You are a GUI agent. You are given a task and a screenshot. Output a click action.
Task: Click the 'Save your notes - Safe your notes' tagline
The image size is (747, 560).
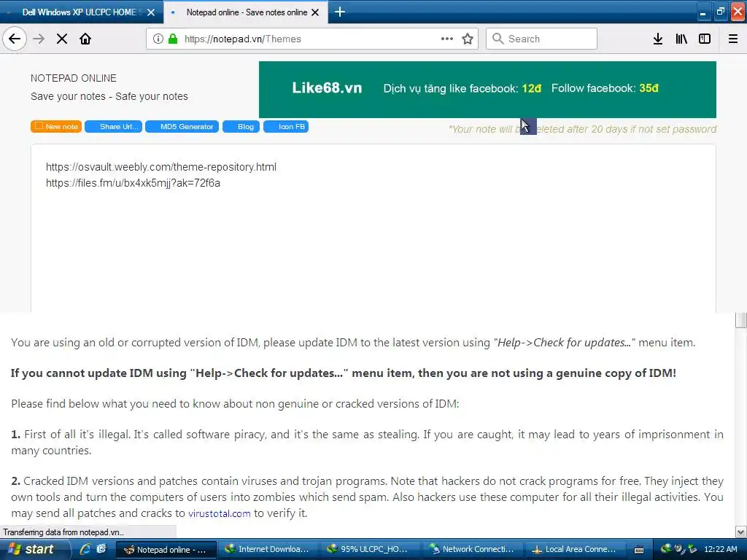(109, 96)
